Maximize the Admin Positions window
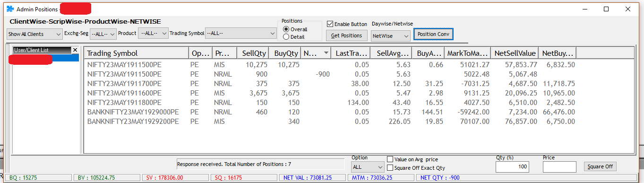The width and height of the screenshot is (644, 183). point(606,9)
